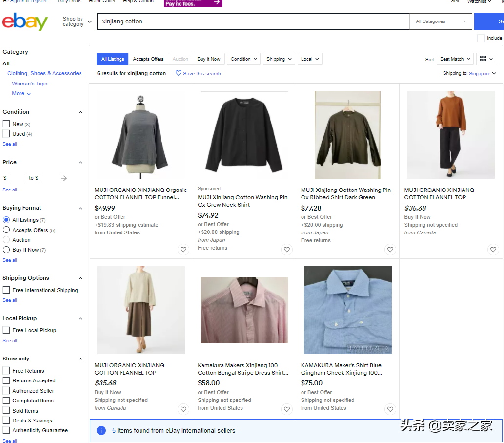504x443 pixels.
Task: Click the heart icon on the dark green shirt
Action: [390, 250]
